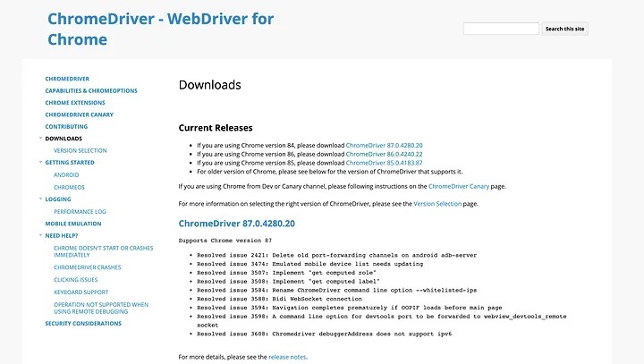Open Performance Log sidebar sub-item
Image resolution: width=644 pixels, height=364 pixels.
click(80, 212)
